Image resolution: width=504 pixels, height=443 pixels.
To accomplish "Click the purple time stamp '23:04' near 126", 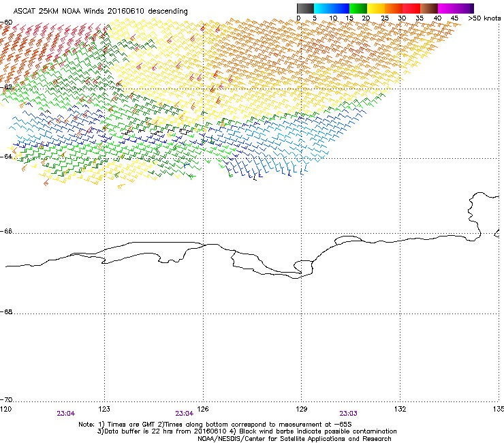I will point(185,414).
